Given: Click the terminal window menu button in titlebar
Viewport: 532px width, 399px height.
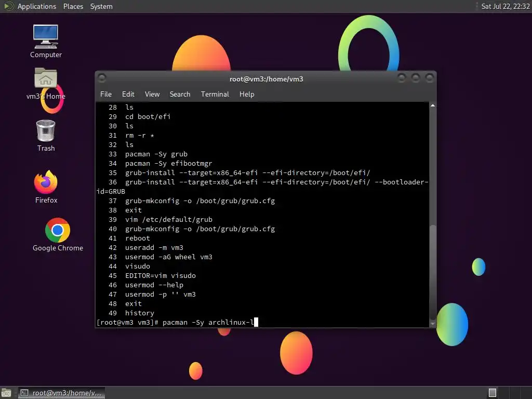Looking at the screenshot, I should click(x=102, y=78).
